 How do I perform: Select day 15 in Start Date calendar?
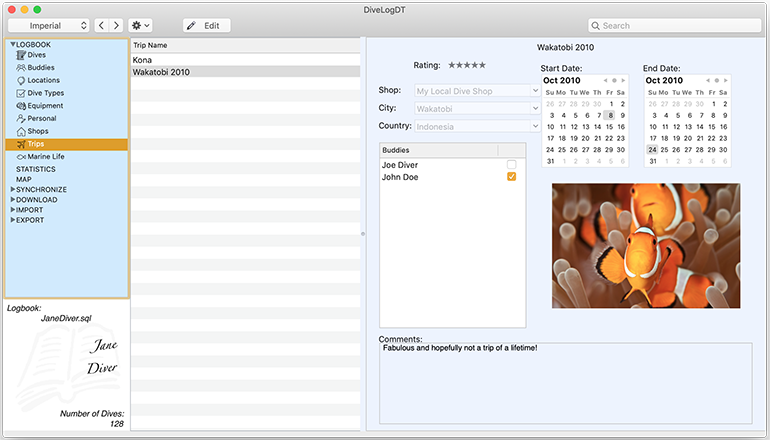(x=609, y=127)
